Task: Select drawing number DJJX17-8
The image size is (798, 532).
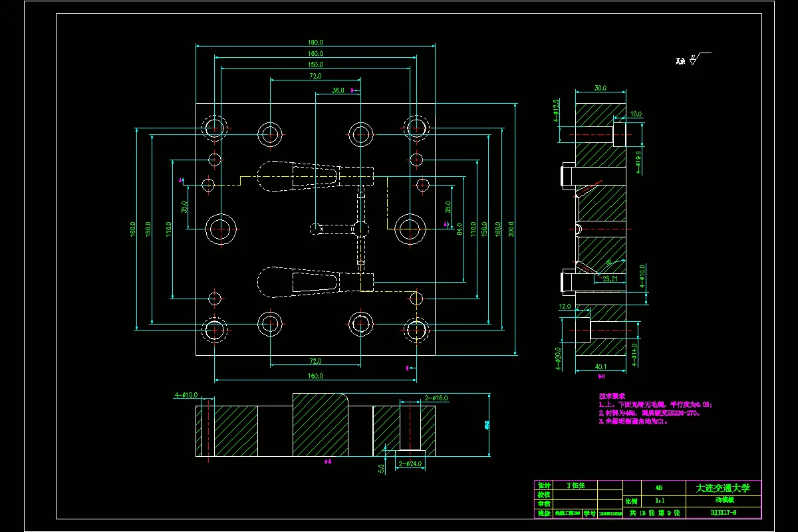Action: click(723, 513)
